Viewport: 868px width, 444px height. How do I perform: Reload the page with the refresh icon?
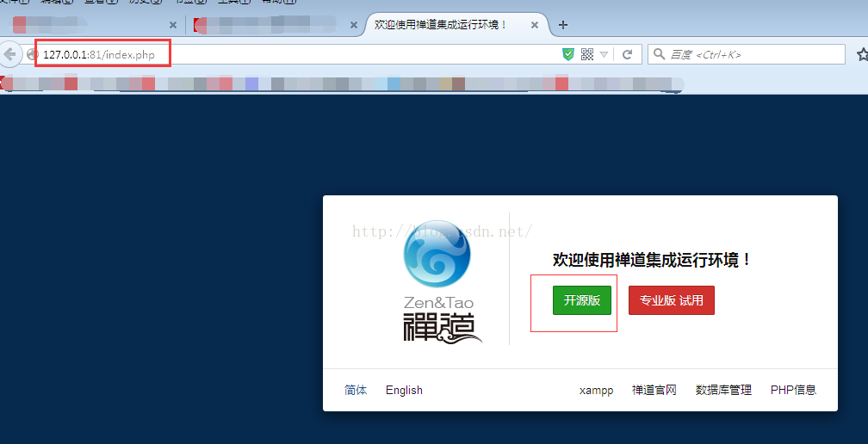[627, 54]
